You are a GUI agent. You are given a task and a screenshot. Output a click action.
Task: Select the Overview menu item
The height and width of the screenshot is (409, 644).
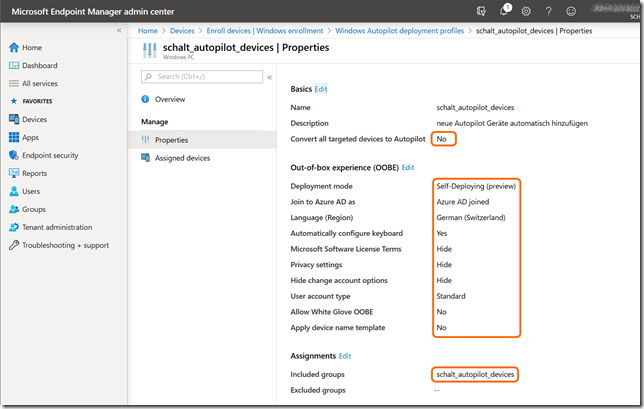click(x=170, y=99)
